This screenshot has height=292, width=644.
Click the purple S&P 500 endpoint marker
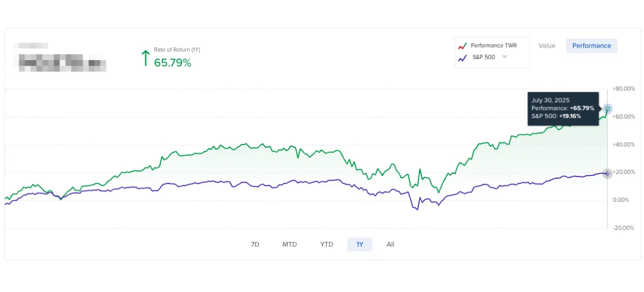pyautogui.click(x=607, y=173)
